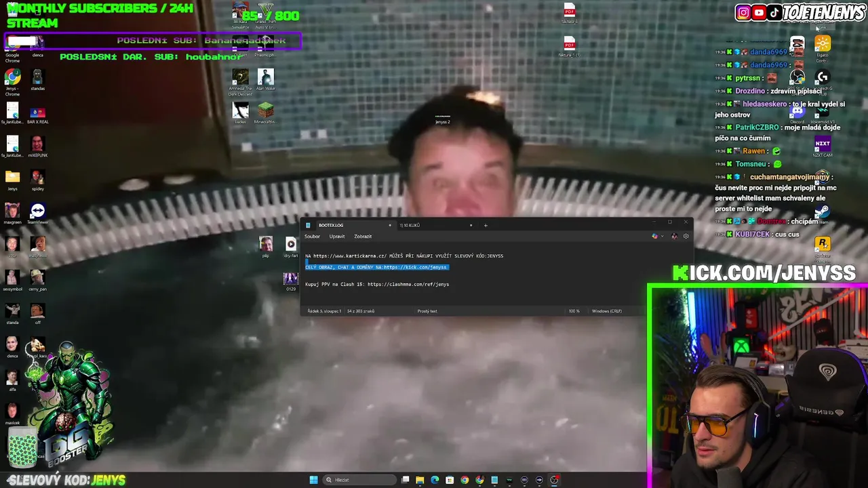The height and width of the screenshot is (488, 868).
Task: Open the Rockstar Games Launcher shortcut
Action: pyautogui.click(x=823, y=247)
